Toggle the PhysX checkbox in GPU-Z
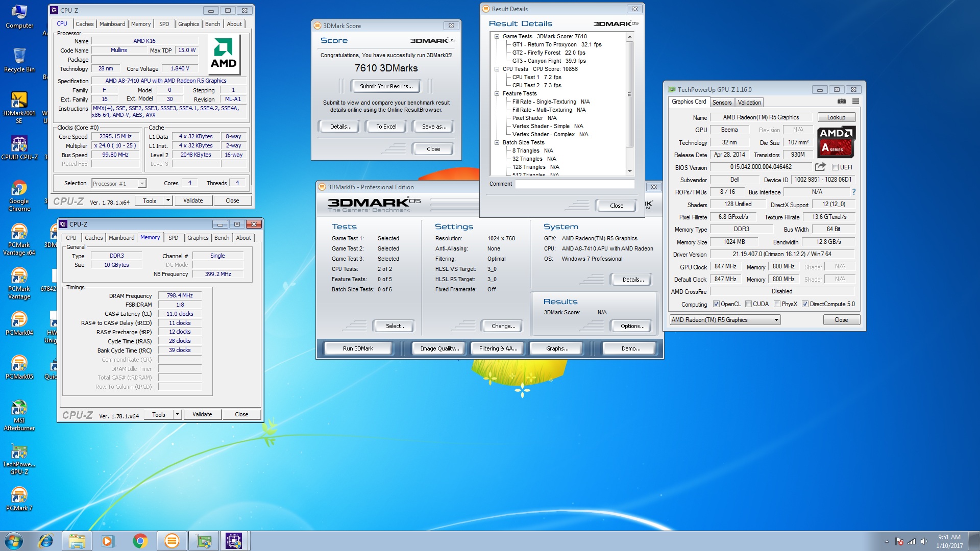The height and width of the screenshot is (551, 980). (777, 304)
